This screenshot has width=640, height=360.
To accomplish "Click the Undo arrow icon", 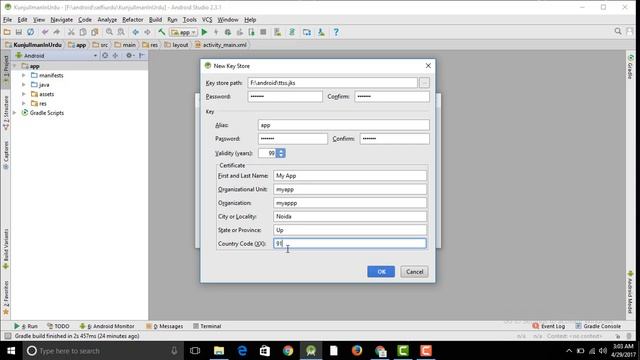I will tap(45, 32).
